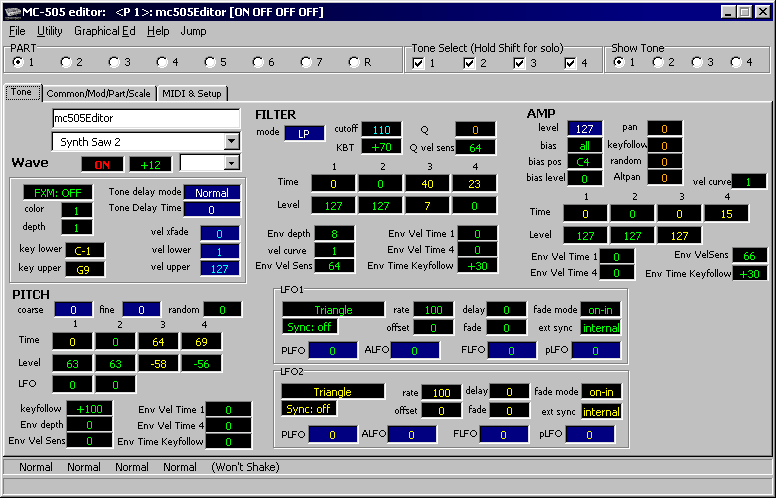This screenshot has width=776, height=498.
Task: Click the LFO2 ext sync internal box
Action: pyautogui.click(x=601, y=411)
